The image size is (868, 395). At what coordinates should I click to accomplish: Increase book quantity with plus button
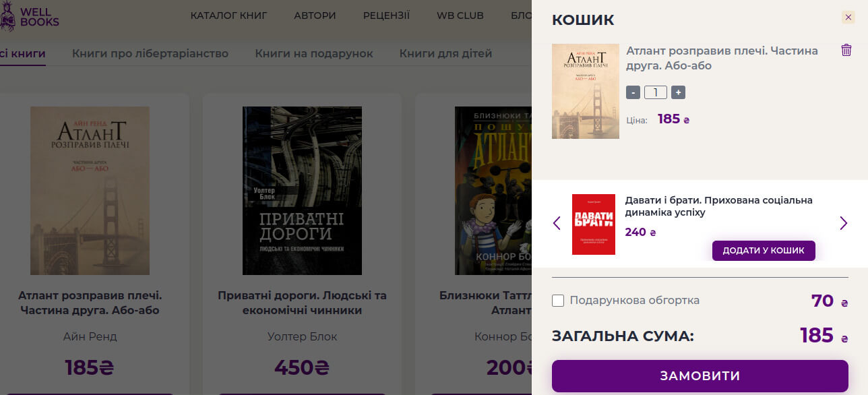(679, 92)
